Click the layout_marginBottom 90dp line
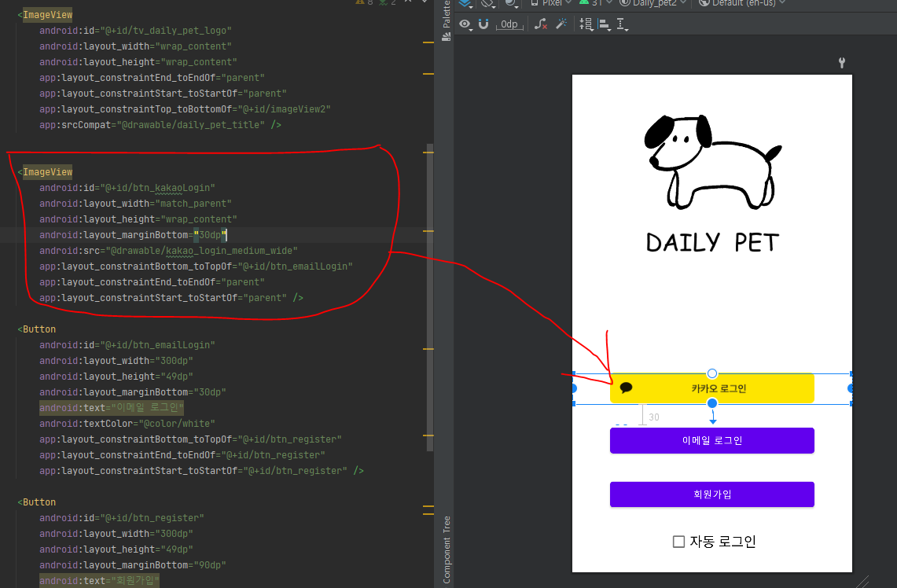Image resolution: width=897 pixels, height=588 pixels. 133,565
